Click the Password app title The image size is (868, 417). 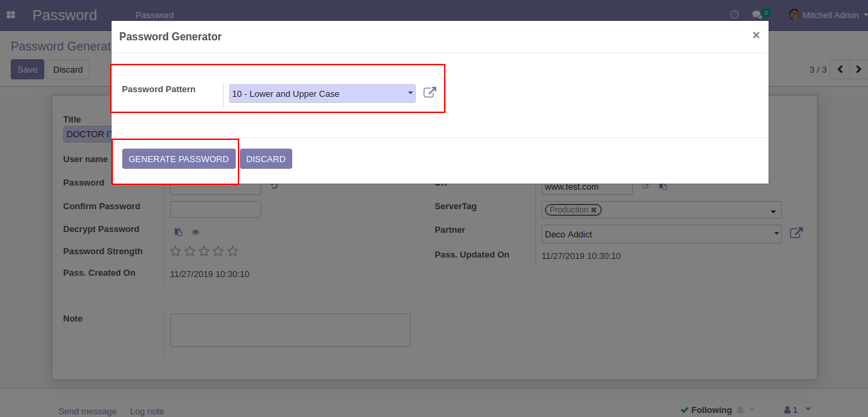click(64, 15)
